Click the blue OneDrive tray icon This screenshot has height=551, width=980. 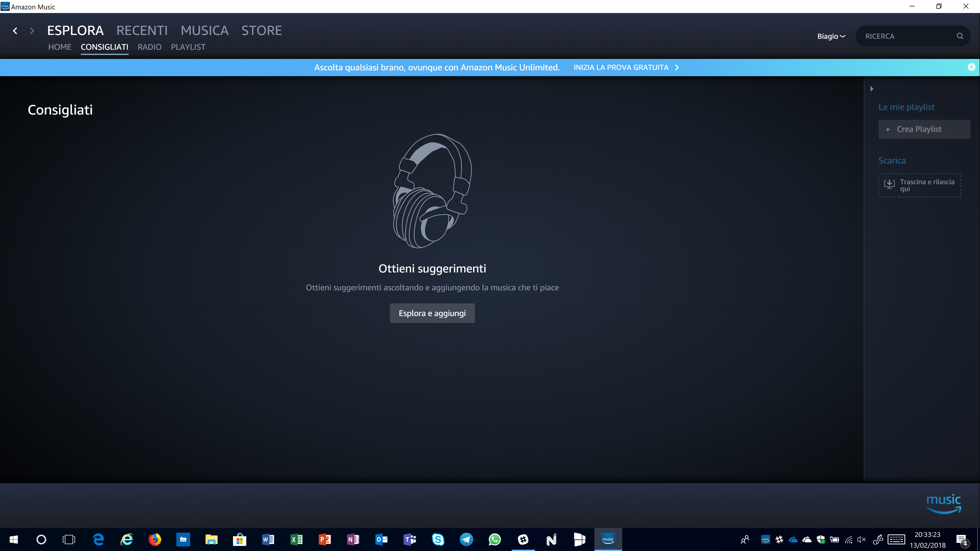tap(793, 539)
